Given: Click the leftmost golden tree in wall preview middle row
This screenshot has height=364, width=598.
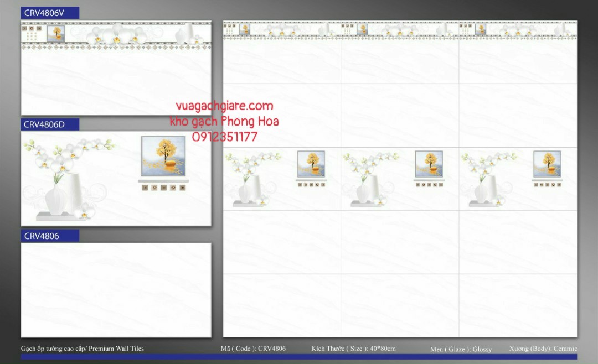Looking at the screenshot, I should [x=311, y=164].
